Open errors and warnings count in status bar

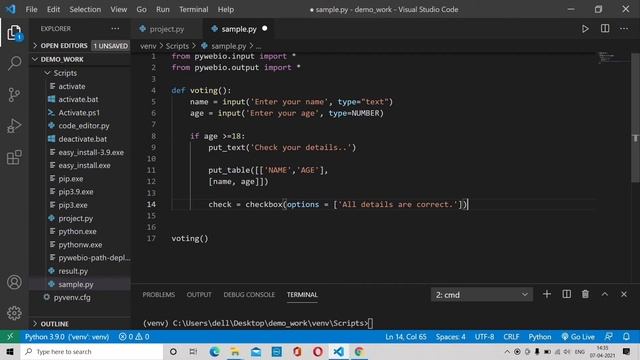(x=134, y=337)
